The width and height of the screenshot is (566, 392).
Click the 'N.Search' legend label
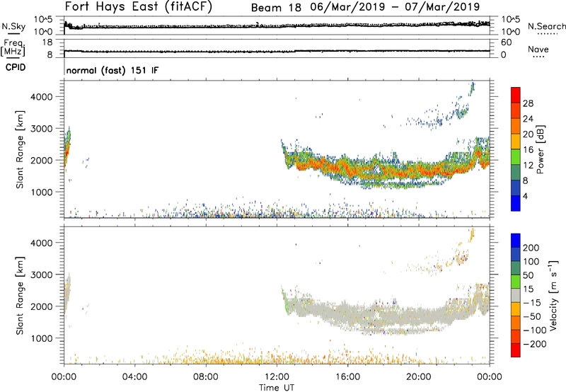(547, 26)
